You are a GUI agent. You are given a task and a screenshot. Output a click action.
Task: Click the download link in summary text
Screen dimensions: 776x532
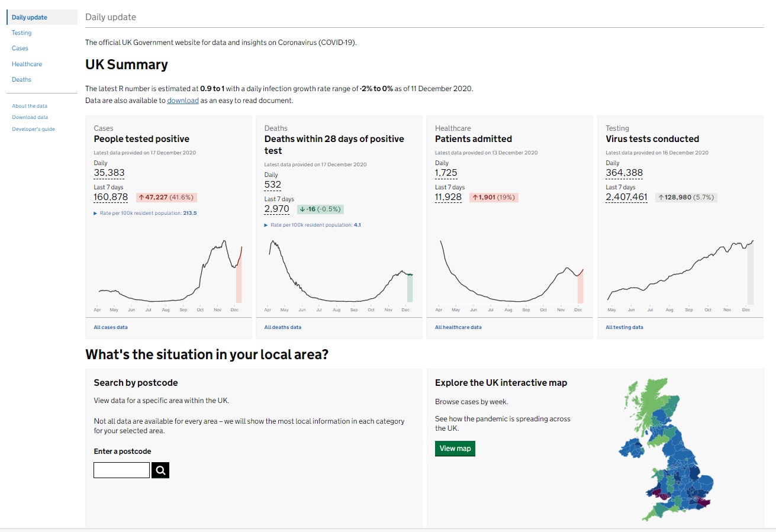(x=183, y=101)
